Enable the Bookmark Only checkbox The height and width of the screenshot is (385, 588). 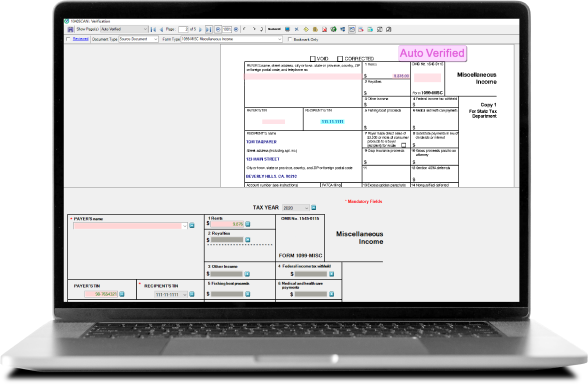(x=290, y=39)
